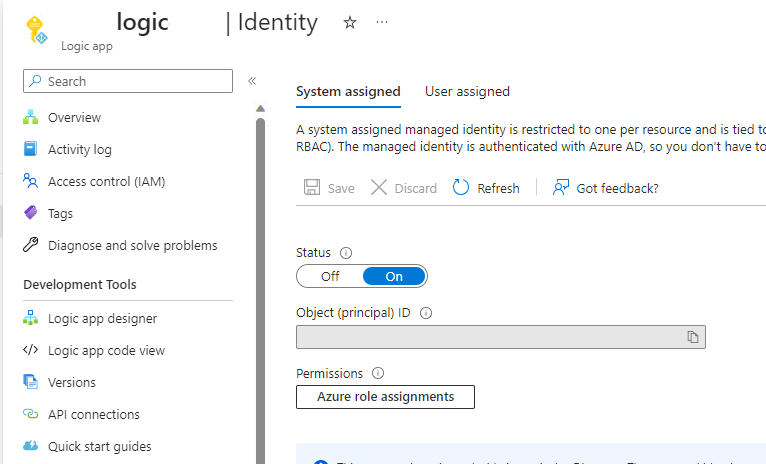Switch to the User assigned tab
Viewport: 766px width, 464px height.
pyautogui.click(x=467, y=91)
